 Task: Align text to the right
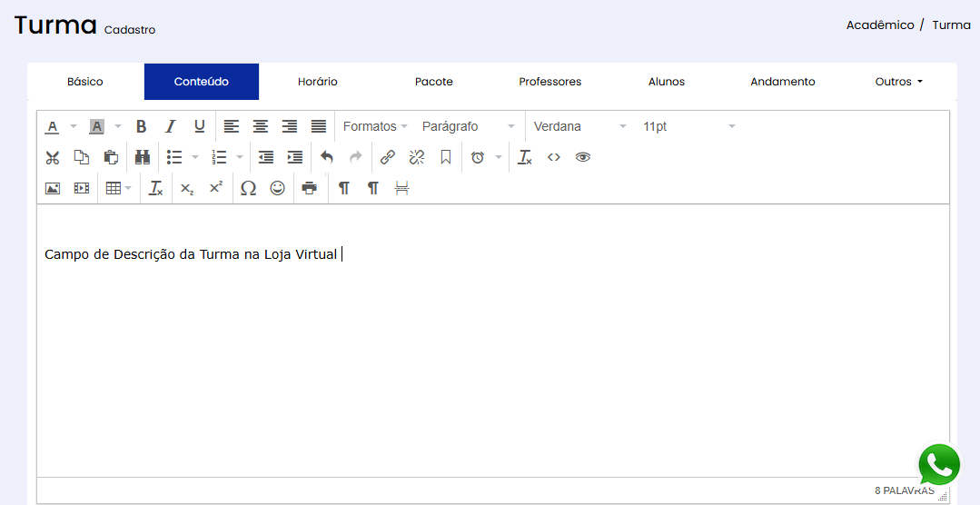tap(290, 127)
